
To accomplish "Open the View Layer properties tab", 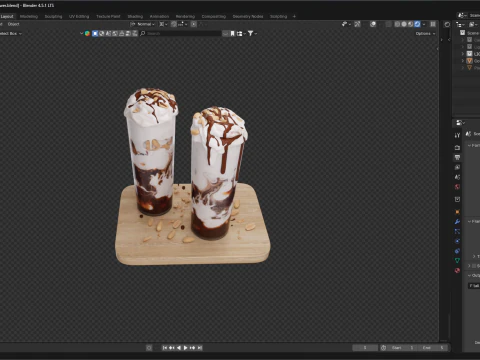I will pos(457,167).
